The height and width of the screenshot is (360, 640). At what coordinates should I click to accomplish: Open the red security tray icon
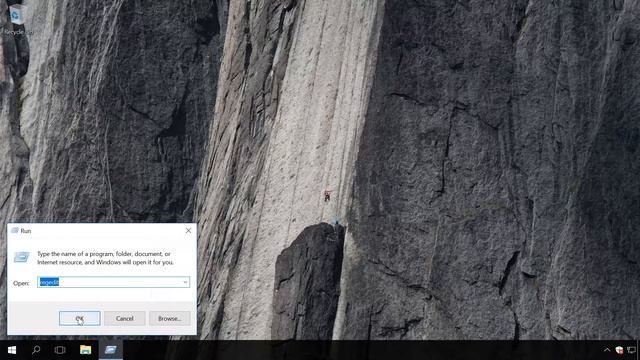coord(619,350)
